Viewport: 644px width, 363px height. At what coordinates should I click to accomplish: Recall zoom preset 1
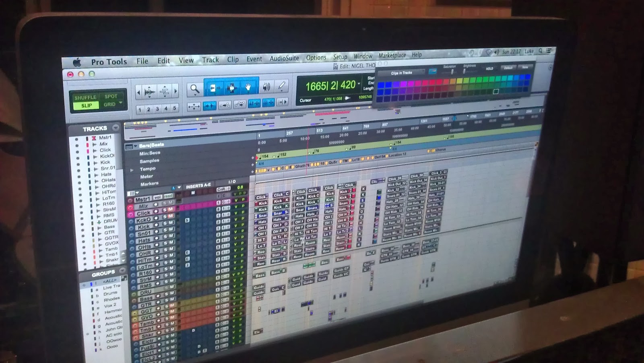(x=140, y=109)
